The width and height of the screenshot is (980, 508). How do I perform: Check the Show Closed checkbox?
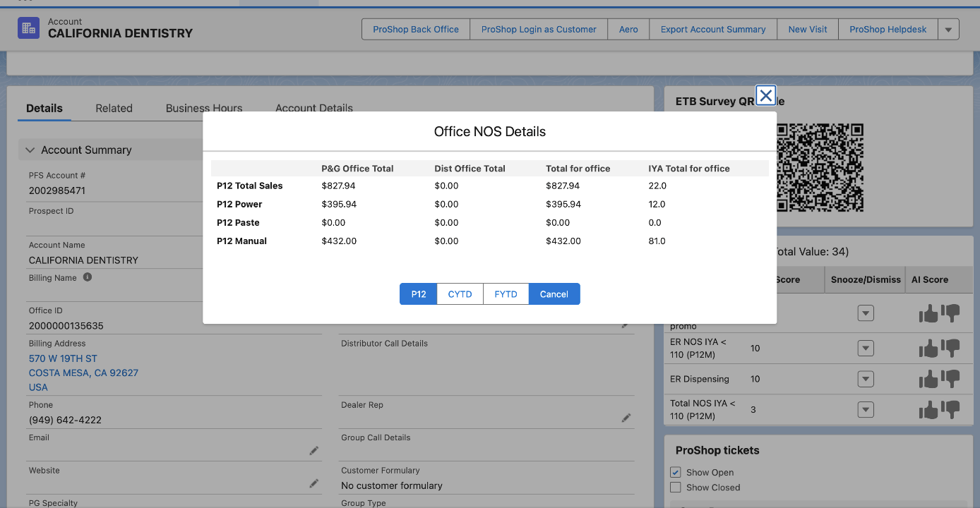tap(675, 488)
